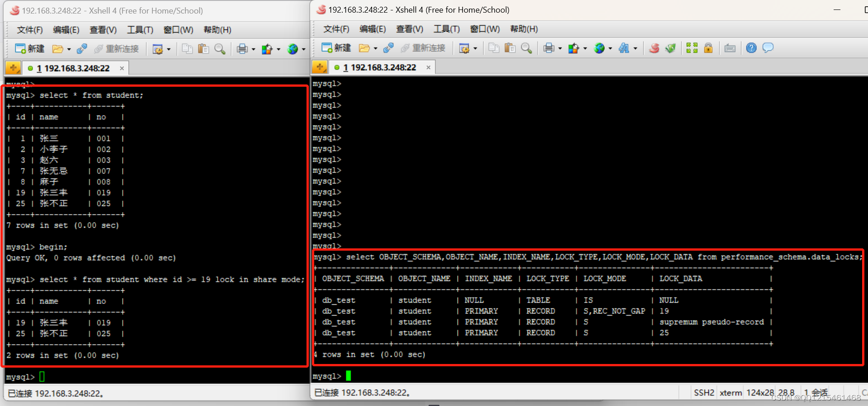Click Copy icon in right Xshell window
868x406 pixels.
click(494, 48)
